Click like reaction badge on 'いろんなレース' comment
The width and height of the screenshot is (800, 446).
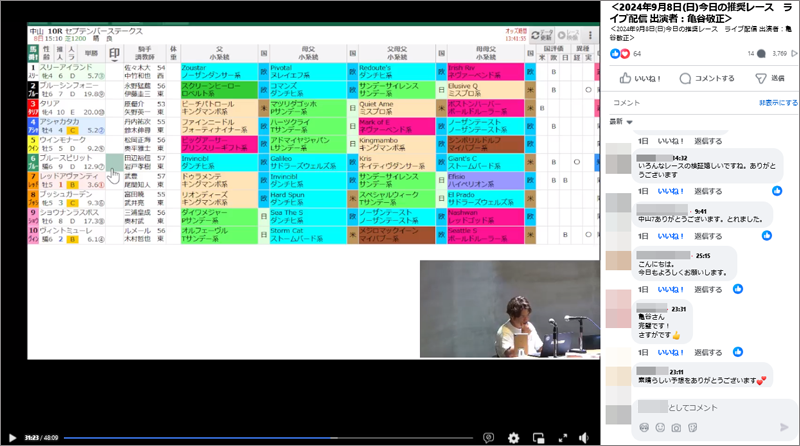tap(777, 190)
